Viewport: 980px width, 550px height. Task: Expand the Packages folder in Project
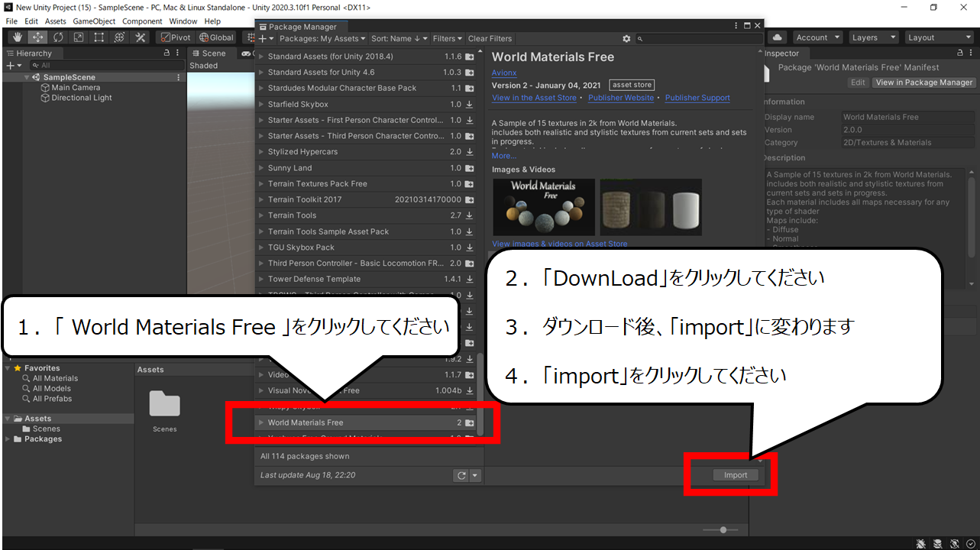8,439
